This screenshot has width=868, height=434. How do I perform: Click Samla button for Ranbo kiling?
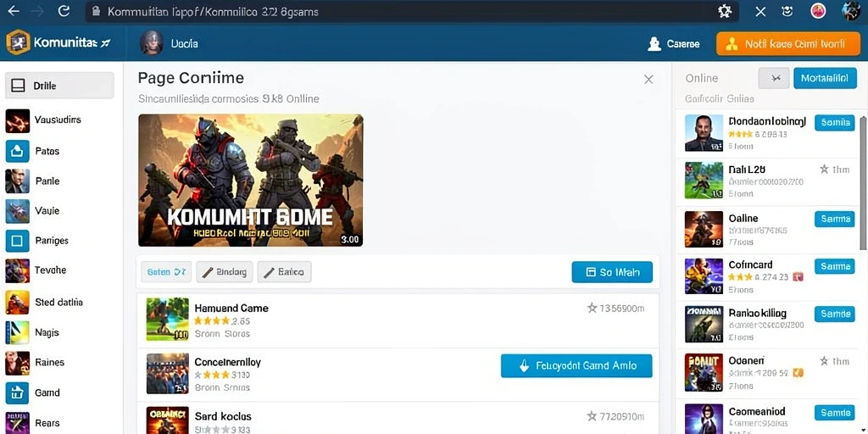tap(834, 314)
